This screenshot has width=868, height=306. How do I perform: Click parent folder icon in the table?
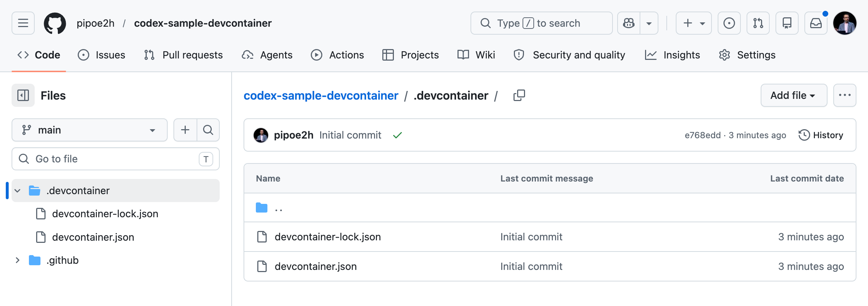[x=262, y=208]
